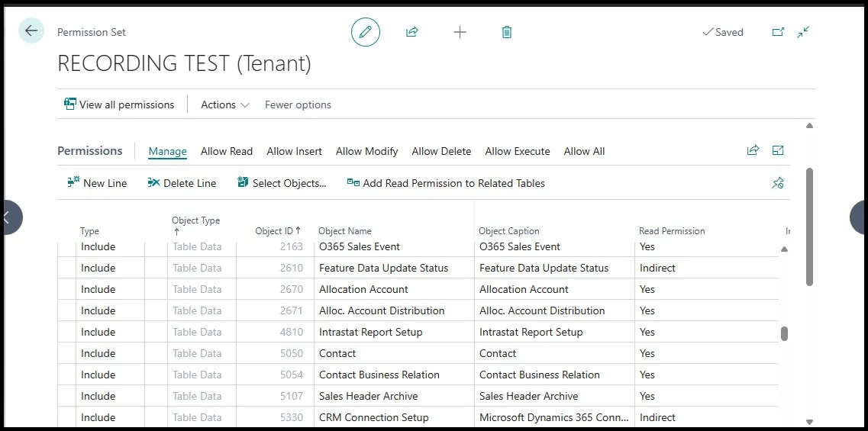Expand the Permissions part to full view
The width and height of the screenshot is (868, 431).
click(778, 150)
